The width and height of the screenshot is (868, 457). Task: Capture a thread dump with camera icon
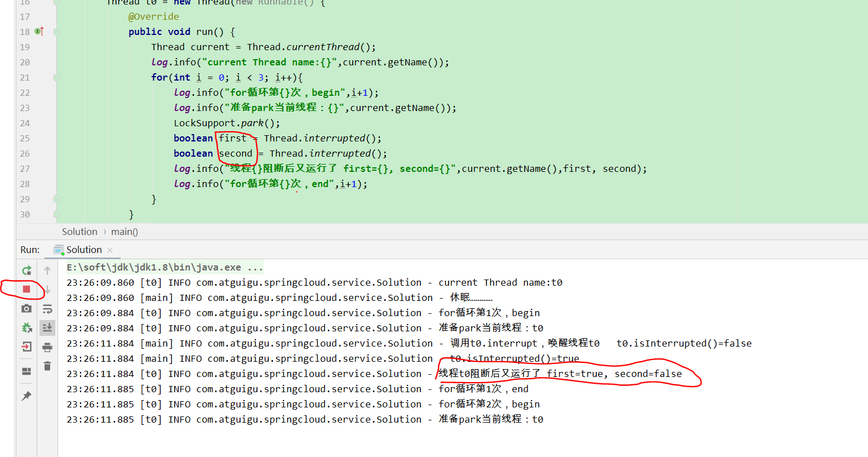tap(26, 308)
